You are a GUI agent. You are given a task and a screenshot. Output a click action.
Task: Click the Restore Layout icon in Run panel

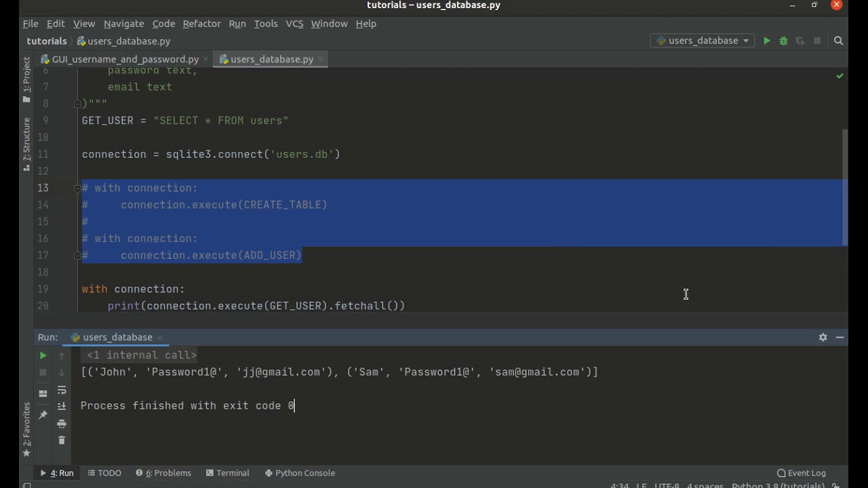click(x=43, y=393)
